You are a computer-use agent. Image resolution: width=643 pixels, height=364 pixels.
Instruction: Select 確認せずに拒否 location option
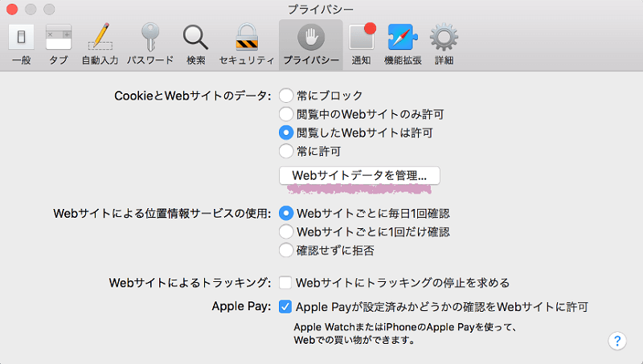(285, 250)
